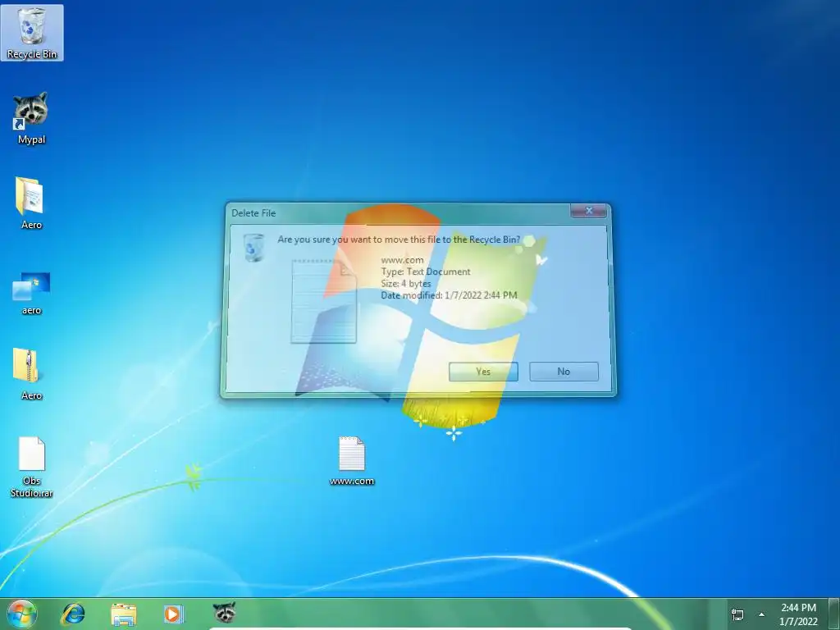Click the network status tray icon
Image resolution: width=840 pixels, height=630 pixels.
737,614
